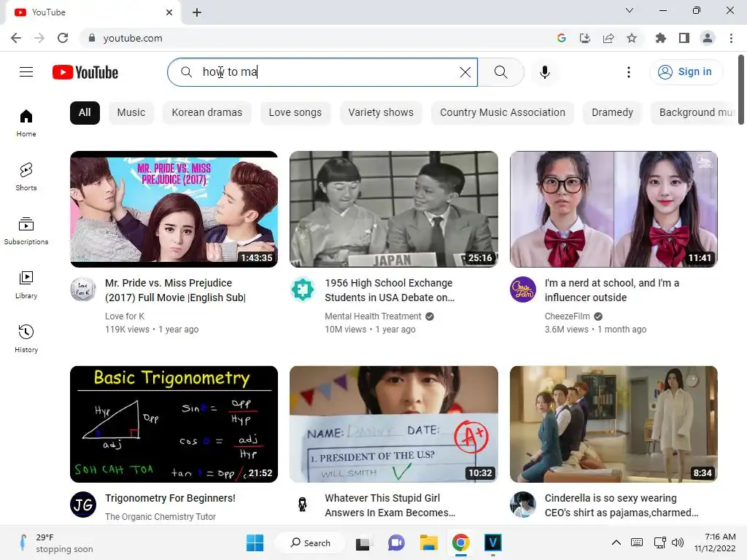Click the magnifier search button
Image resolution: width=747 pixels, height=560 pixels.
coord(500,72)
